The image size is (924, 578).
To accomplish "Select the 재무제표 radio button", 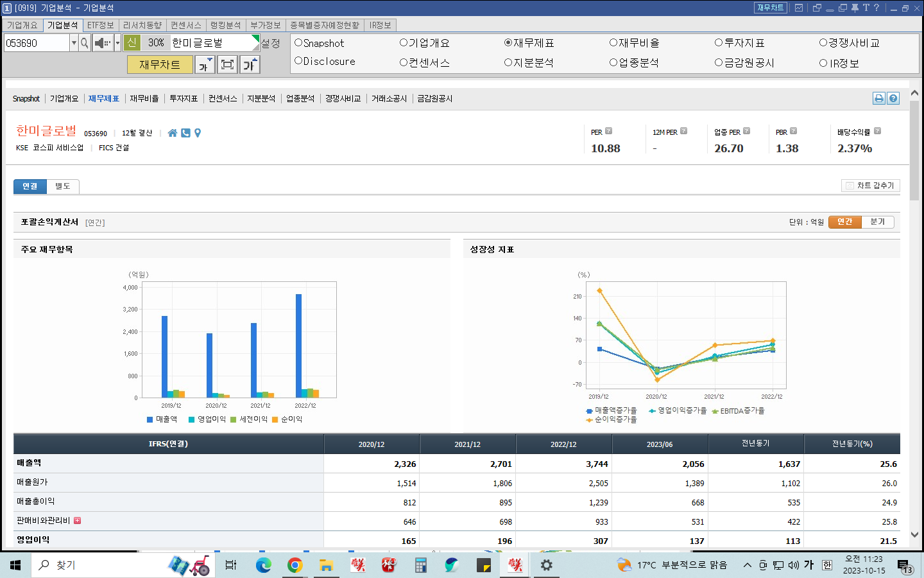I will (508, 42).
